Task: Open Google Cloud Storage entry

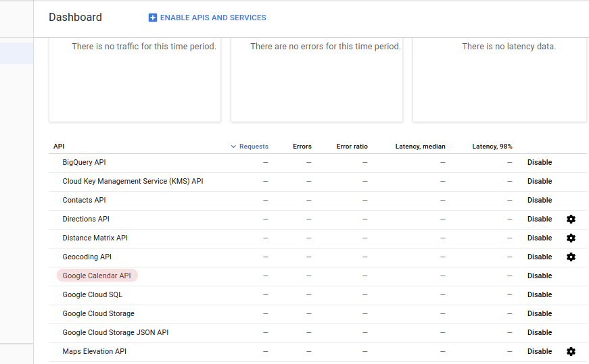Action: pyautogui.click(x=99, y=314)
